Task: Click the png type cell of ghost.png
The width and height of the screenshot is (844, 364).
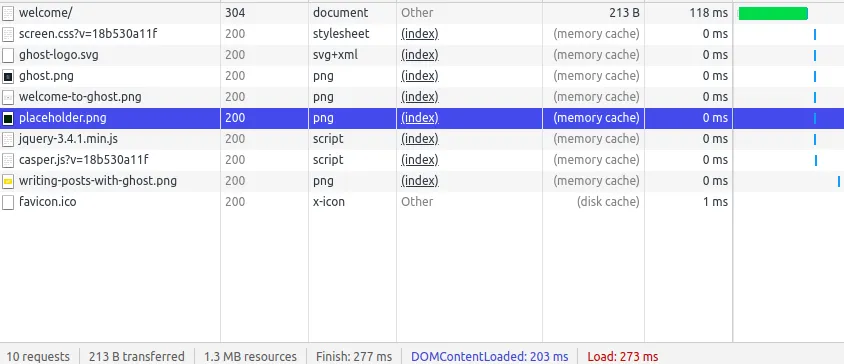Action: point(323,76)
